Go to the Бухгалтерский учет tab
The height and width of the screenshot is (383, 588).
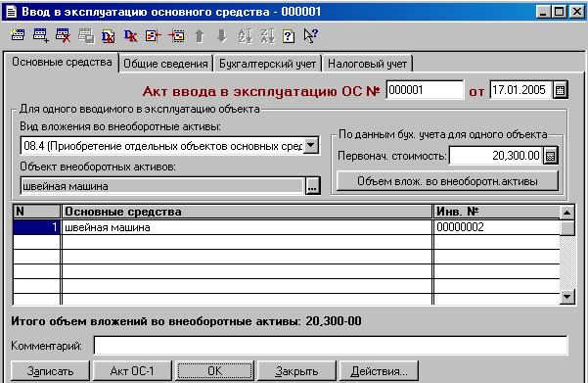(267, 64)
